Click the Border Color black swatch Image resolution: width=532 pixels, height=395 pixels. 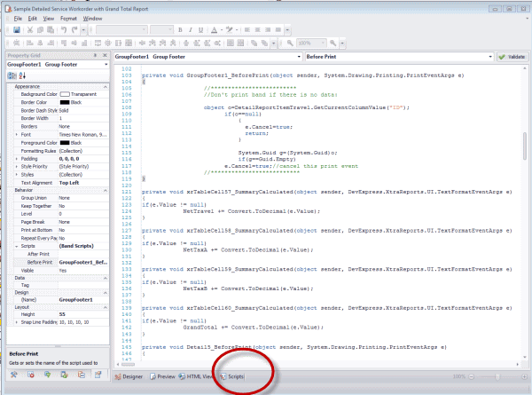click(x=65, y=101)
